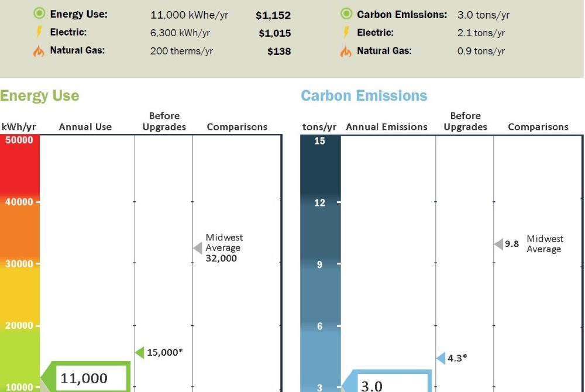Click the 2.1 tons/yr electric emissions value

coord(481,33)
